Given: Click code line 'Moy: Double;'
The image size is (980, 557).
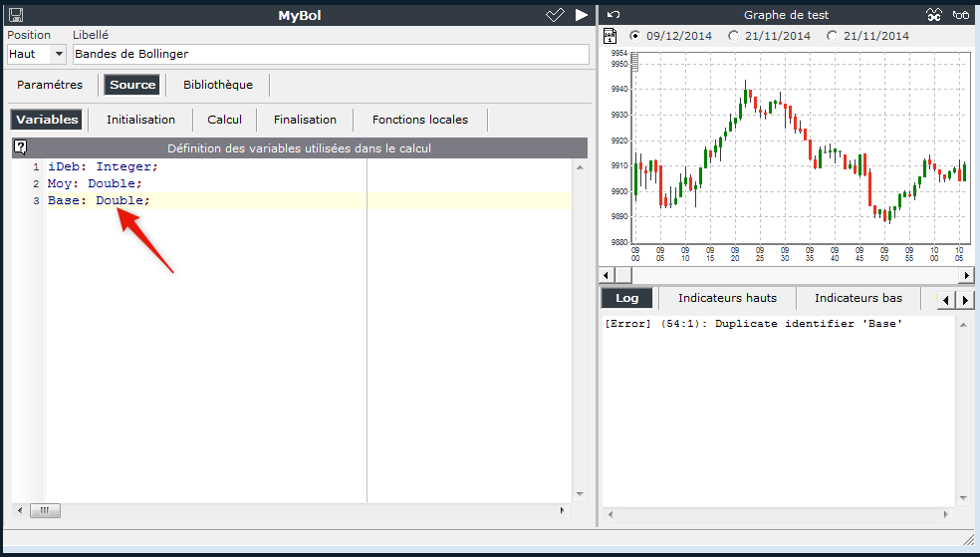Looking at the screenshot, I should coord(95,183).
